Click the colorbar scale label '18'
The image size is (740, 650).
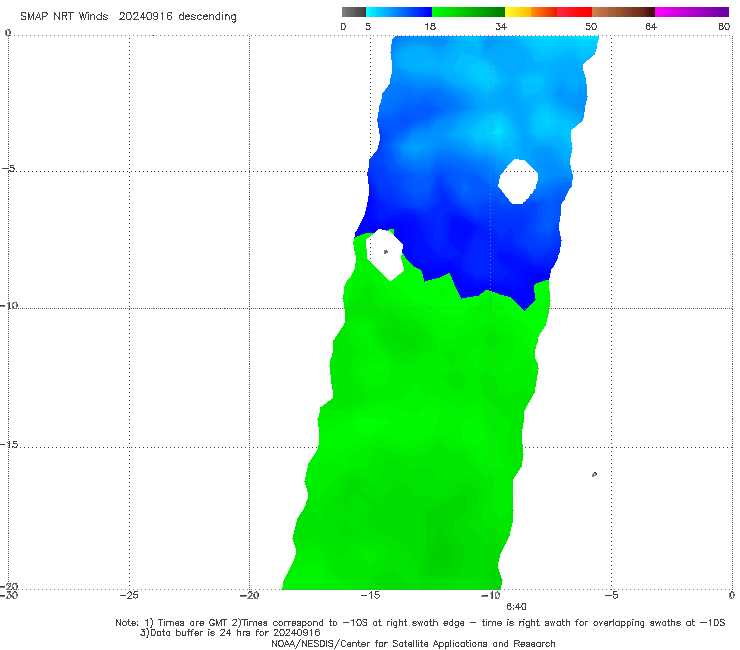tap(430, 27)
